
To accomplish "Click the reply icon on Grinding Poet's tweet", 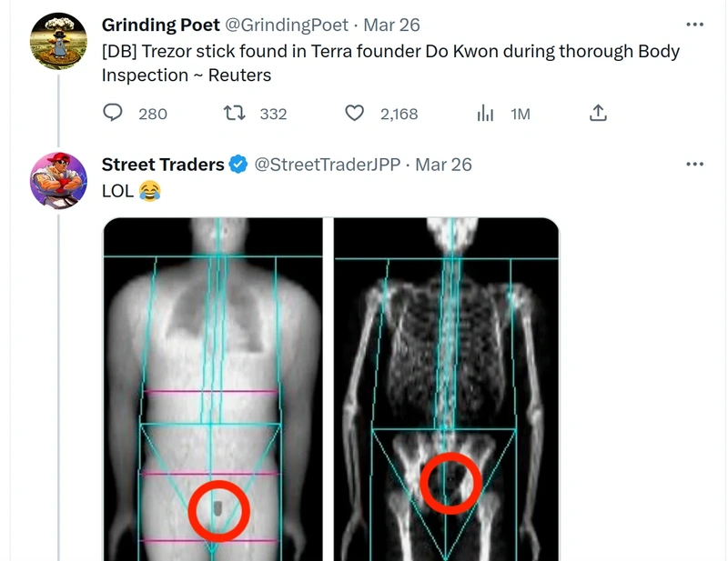I will coord(114,114).
